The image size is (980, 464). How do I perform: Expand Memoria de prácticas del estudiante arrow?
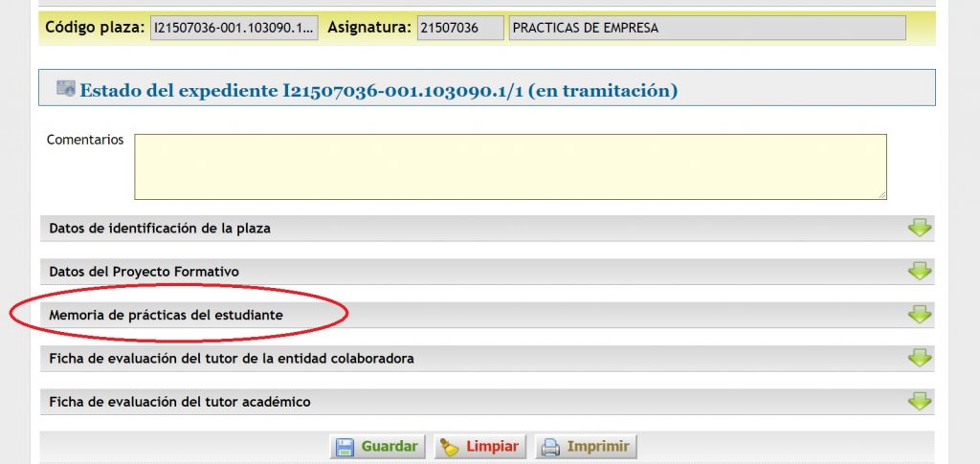[920, 315]
